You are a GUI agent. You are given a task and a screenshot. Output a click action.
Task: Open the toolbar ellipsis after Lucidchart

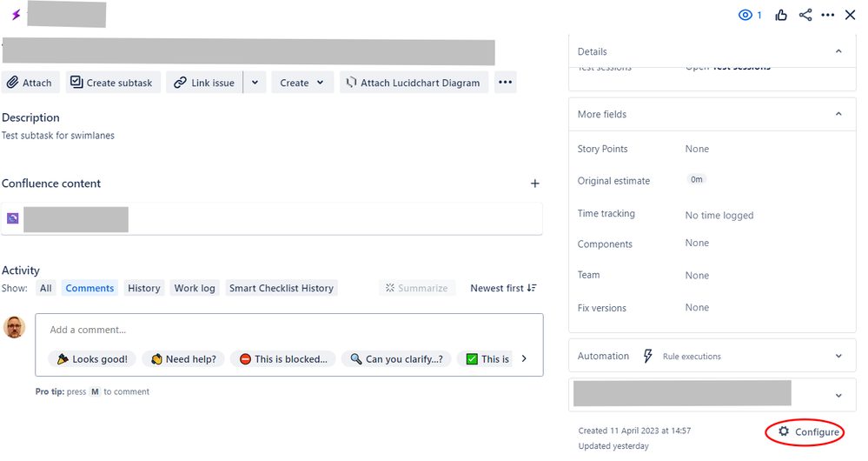(x=506, y=83)
